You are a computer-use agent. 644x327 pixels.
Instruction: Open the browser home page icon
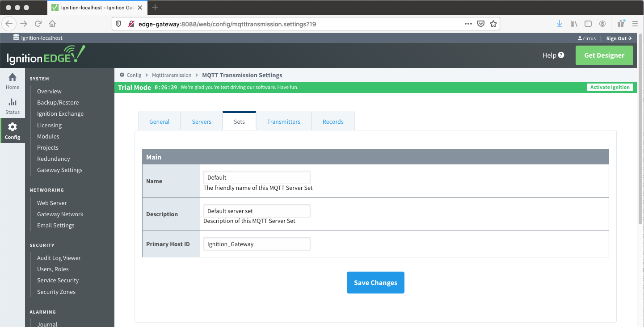coord(52,24)
